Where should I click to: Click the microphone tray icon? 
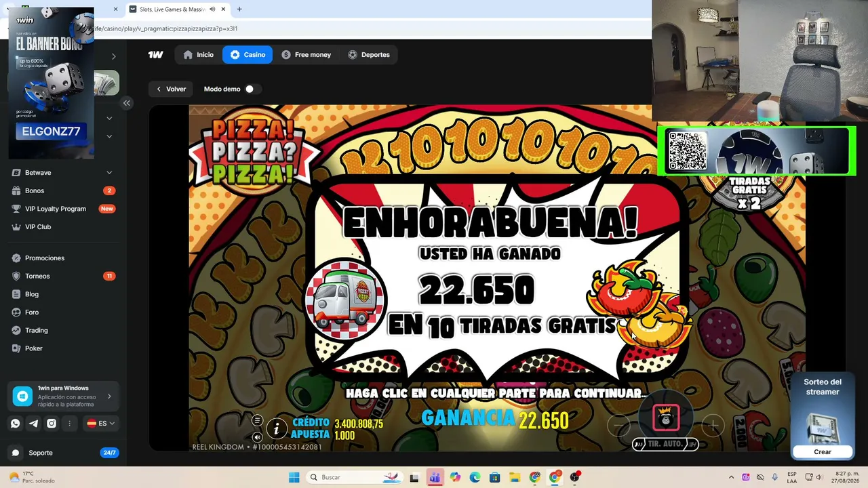pyautogui.click(x=774, y=477)
